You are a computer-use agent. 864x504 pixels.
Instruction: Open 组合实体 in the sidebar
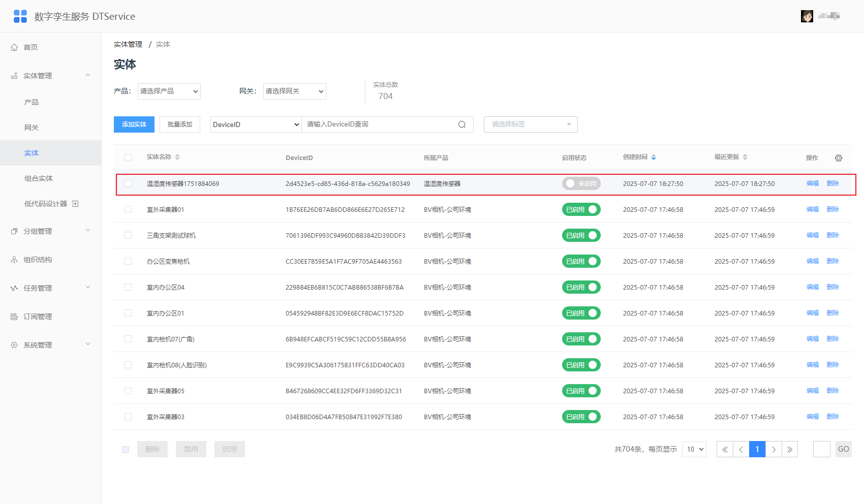[39, 178]
